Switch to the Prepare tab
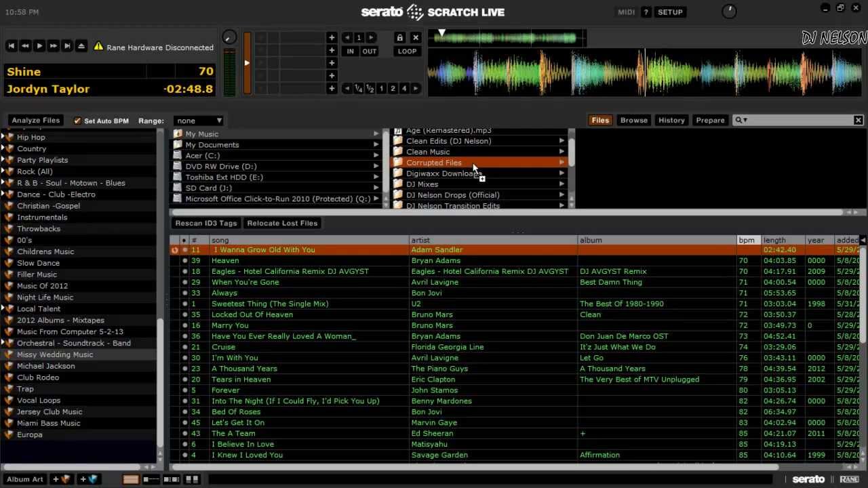This screenshot has height=488, width=868. click(x=710, y=121)
